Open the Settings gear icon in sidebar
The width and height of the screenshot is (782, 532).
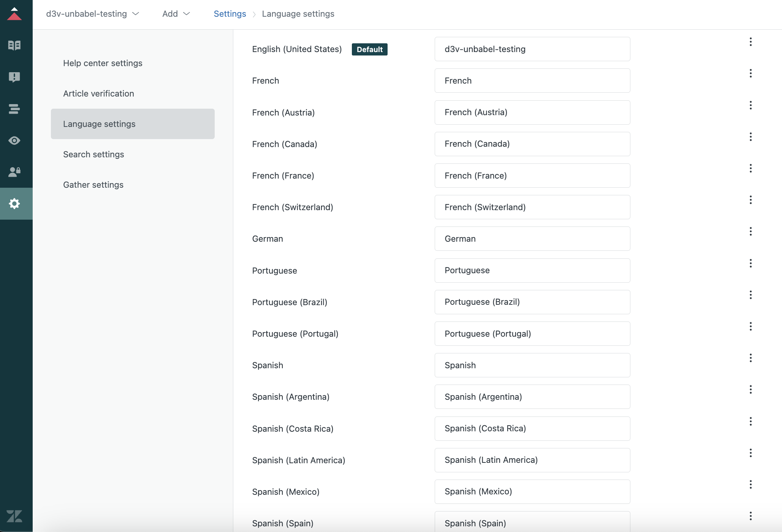coord(14,204)
